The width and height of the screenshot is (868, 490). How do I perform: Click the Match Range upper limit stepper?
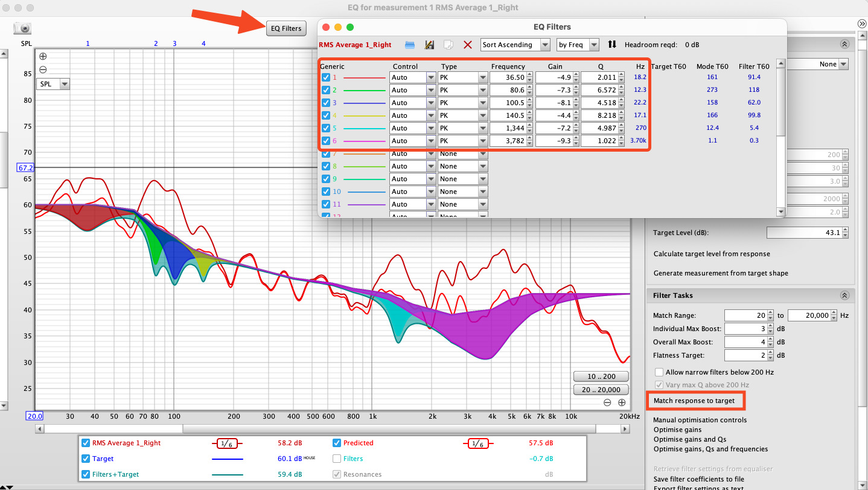(834, 315)
